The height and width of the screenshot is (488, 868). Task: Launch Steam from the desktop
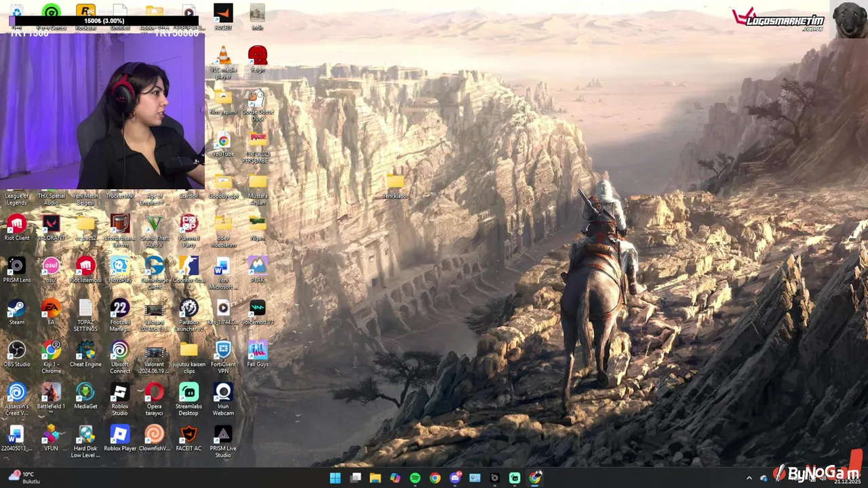click(16, 312)
